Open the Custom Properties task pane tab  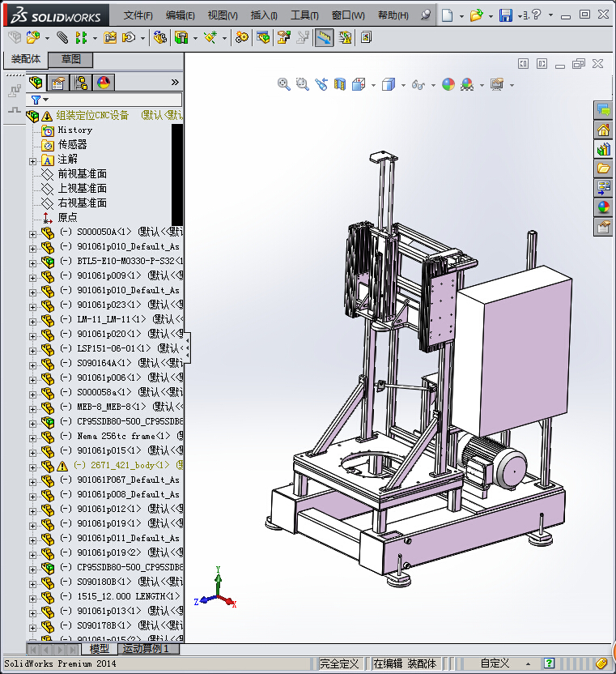[603, 227]
